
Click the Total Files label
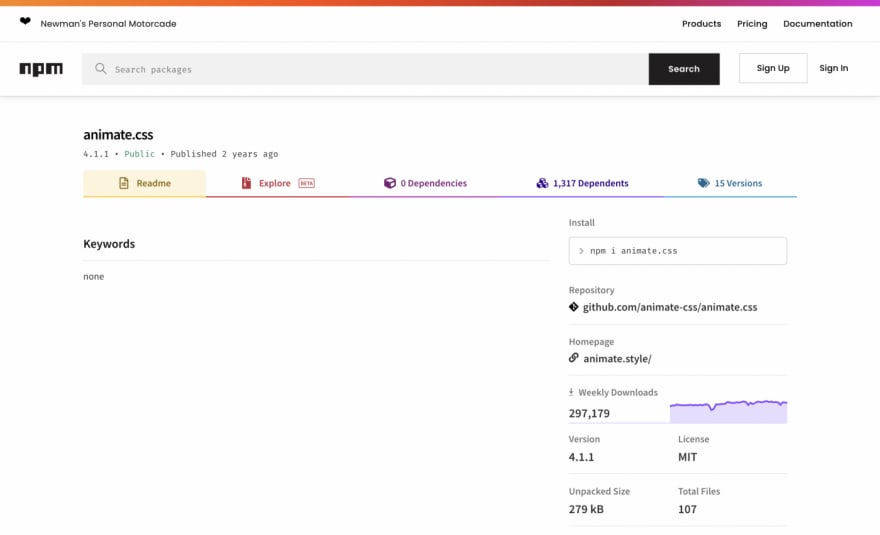(x=699, y=491)
